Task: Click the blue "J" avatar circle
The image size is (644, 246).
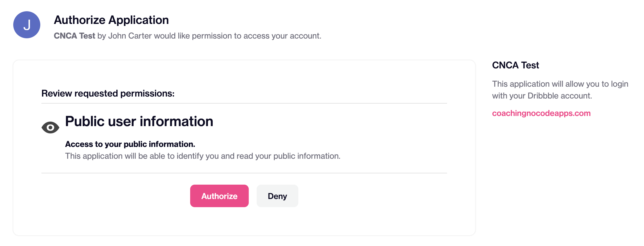Action: point(27,25)
